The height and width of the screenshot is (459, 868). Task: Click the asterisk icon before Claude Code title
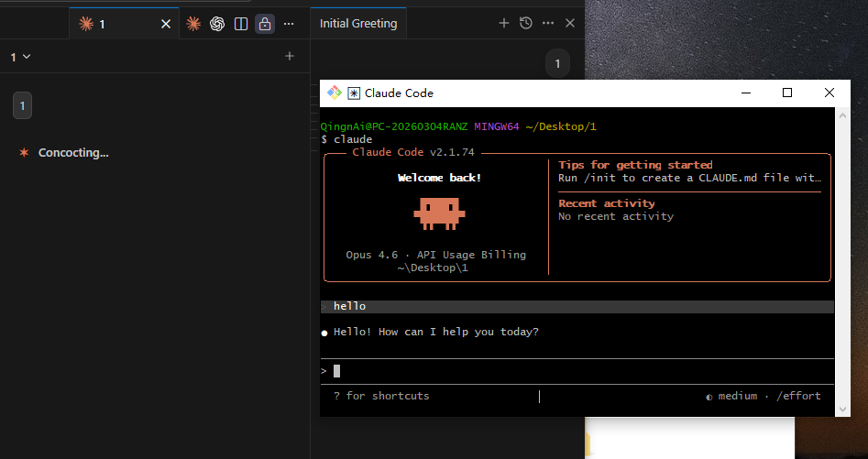click(354, 93)
